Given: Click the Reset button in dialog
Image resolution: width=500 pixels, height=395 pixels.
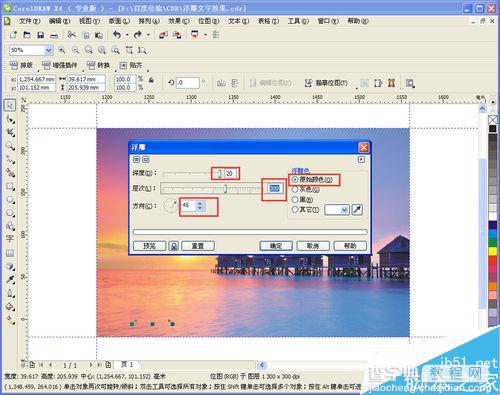Looking at the screenshot, I should coord(198,246).
